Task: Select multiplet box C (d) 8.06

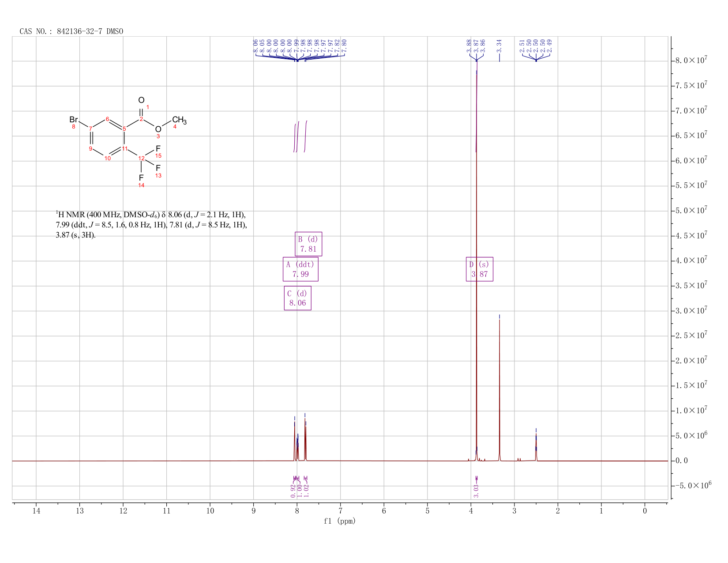Action: point(298,299)
